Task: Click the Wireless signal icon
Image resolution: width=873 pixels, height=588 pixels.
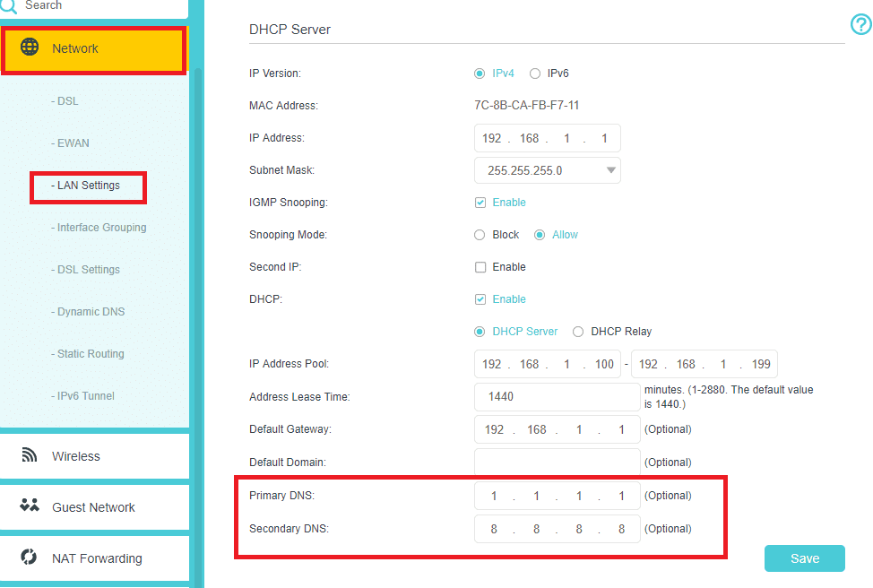Action: coord(29,455)
